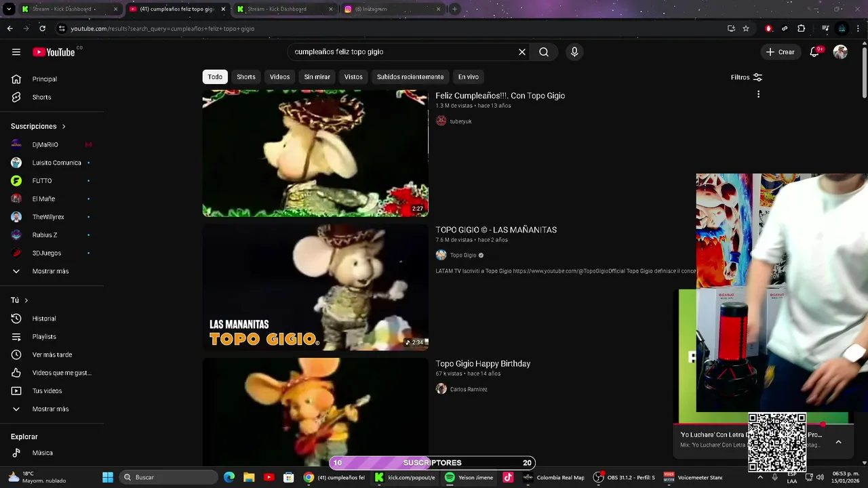The image size is (868, 488).
Task: Open Spotify from the taskbar
Action: pyautogui.click(x=469, y=477)
